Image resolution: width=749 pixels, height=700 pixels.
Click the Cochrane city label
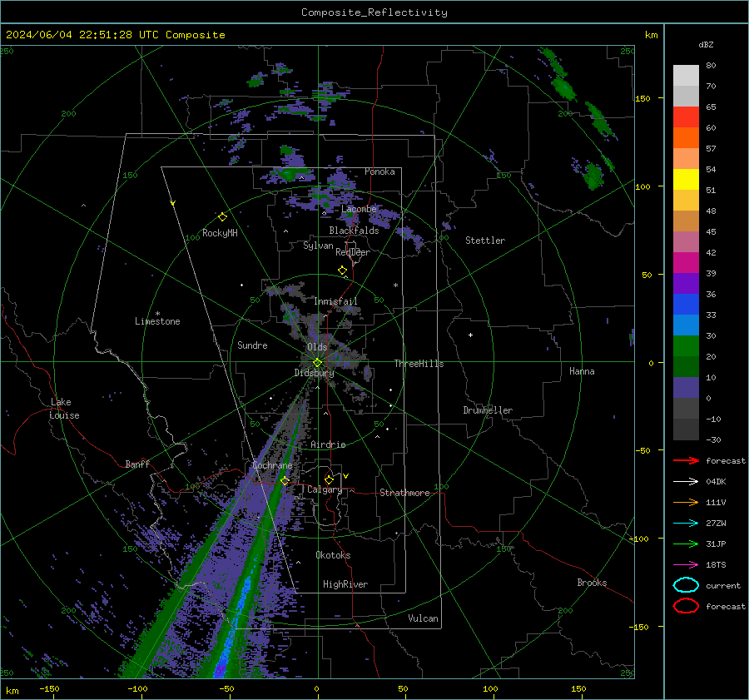[272, 465]
